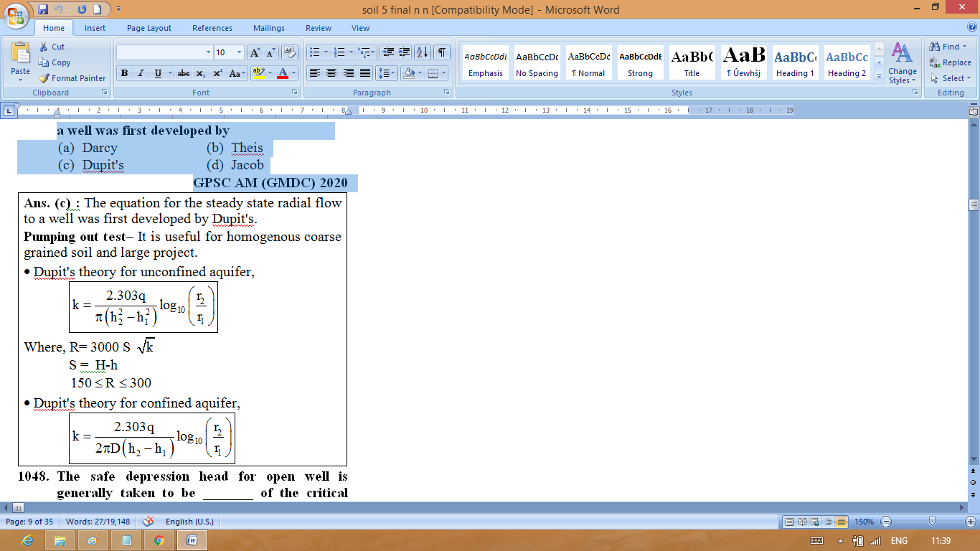980x551 pixels.
Task: Open Font dialog launcher
Action: click(294, 93)
